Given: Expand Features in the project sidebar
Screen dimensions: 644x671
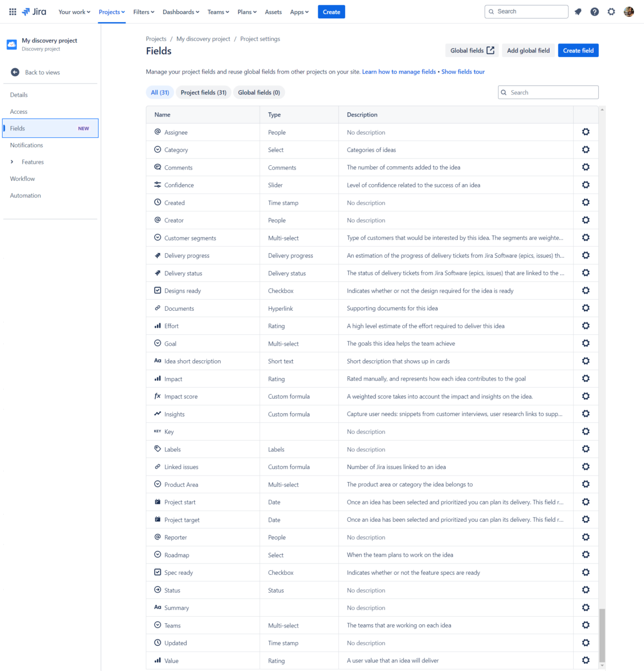Looking at the screenshot, I should [x=12, y=162].
